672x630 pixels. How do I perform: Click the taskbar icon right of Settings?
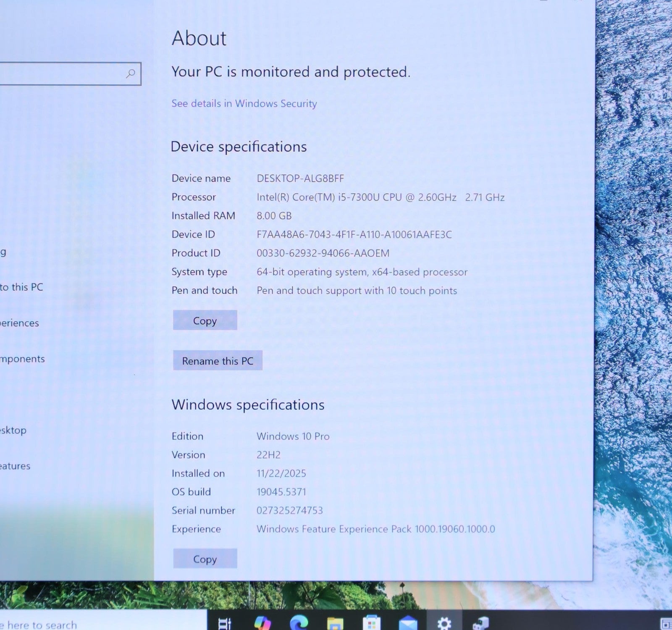480,623
